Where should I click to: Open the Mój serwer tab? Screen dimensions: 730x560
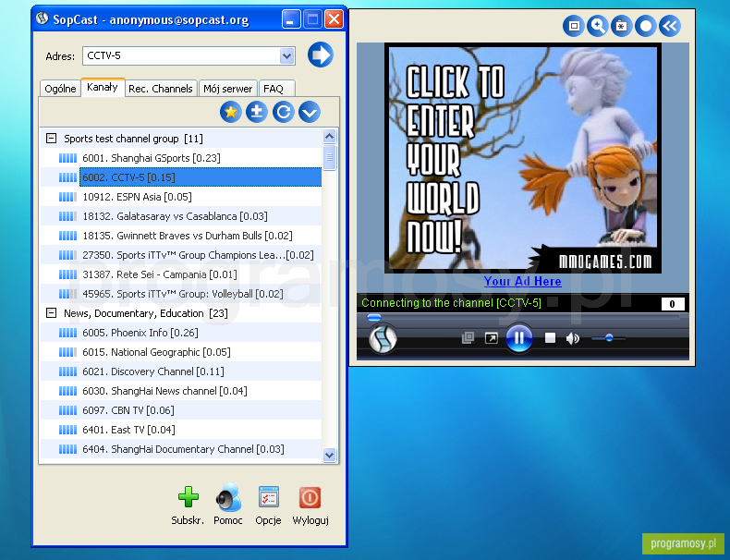227,89
